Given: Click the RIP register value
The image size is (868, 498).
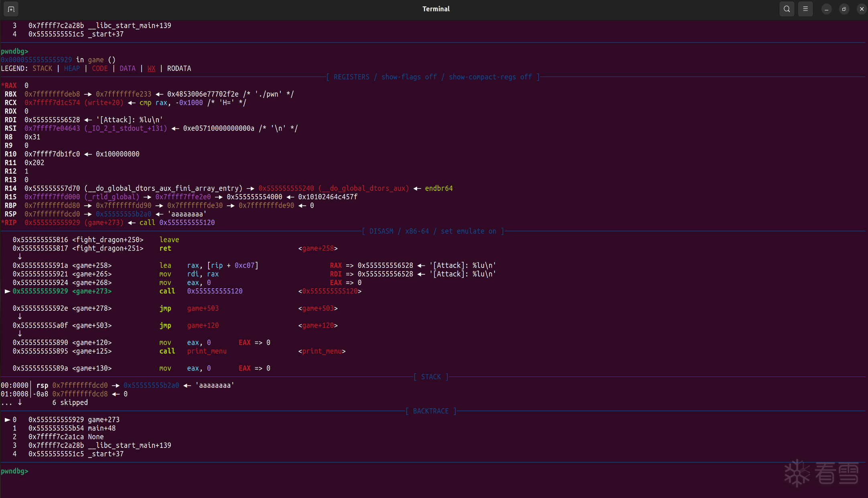Looking at the screenshot, I should [52, 223].
